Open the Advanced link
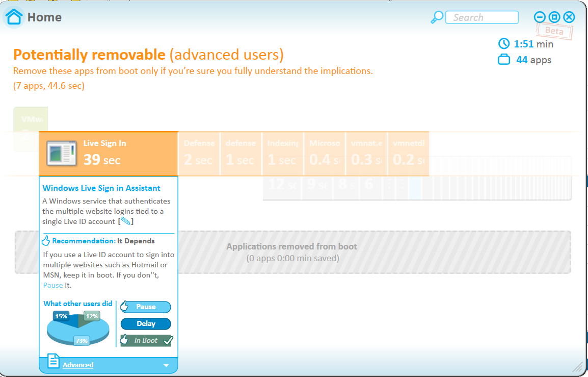 [78, 365]
